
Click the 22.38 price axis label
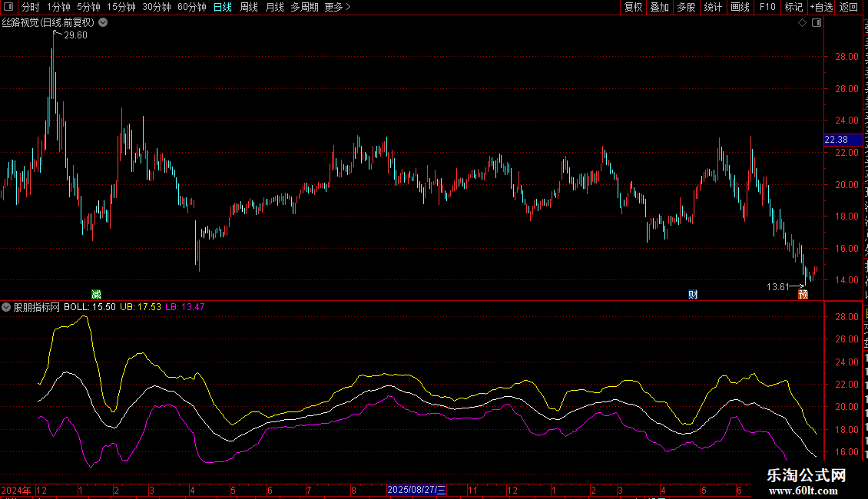843,140
